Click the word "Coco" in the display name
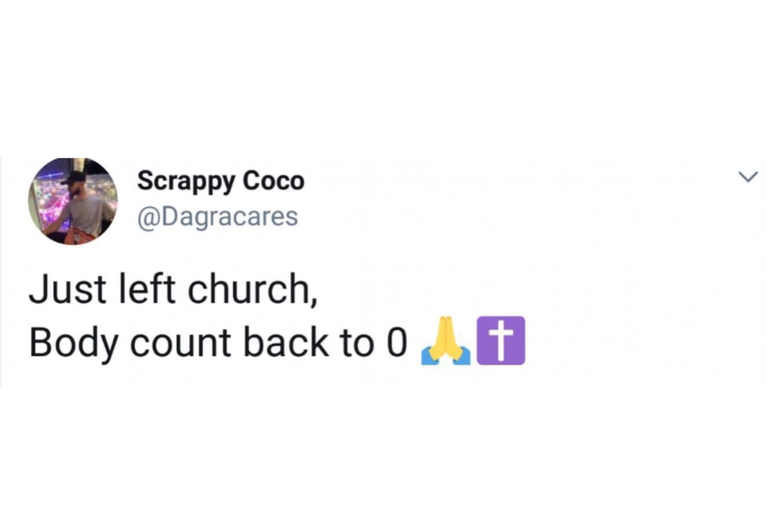The width and height of the screenshot is (767, 532). click(274, 180)
